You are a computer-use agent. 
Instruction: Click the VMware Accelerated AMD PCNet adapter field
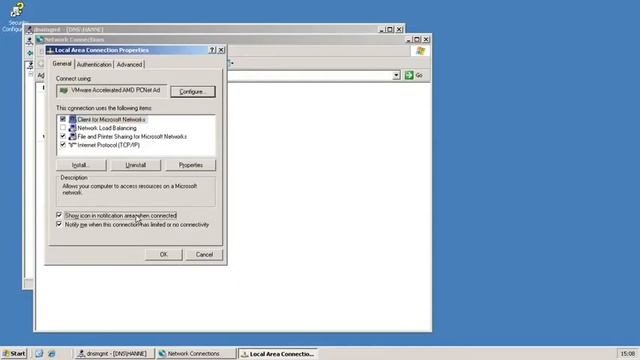click(111, 91)
